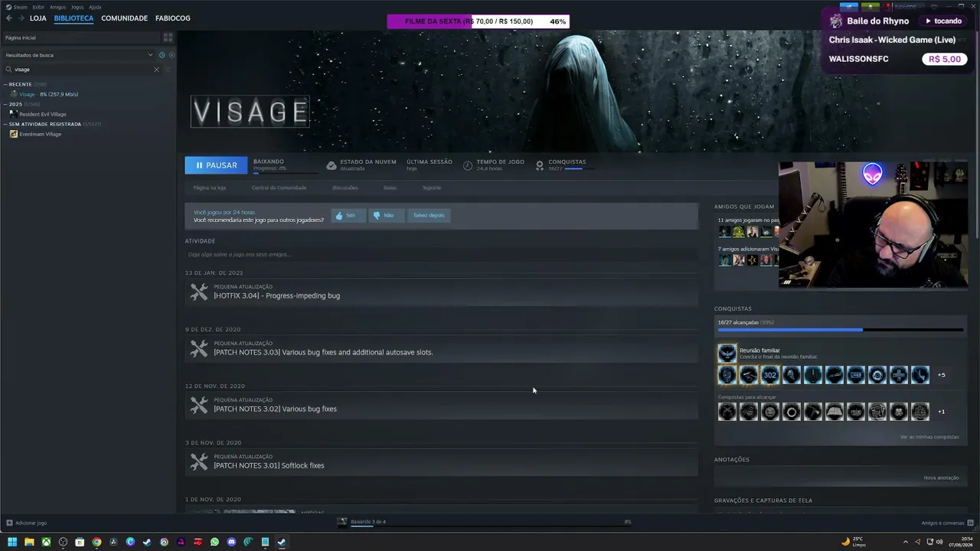Open Discord from taskbar
The image size is (980, 551).
point(231,542)
